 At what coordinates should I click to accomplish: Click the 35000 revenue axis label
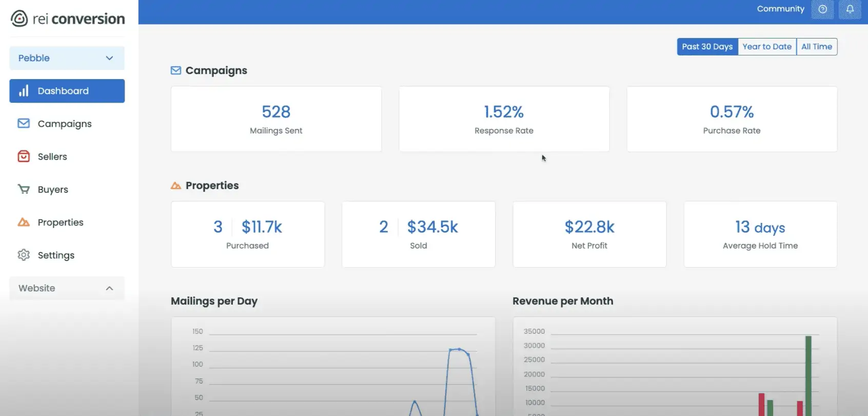(534, 331)
